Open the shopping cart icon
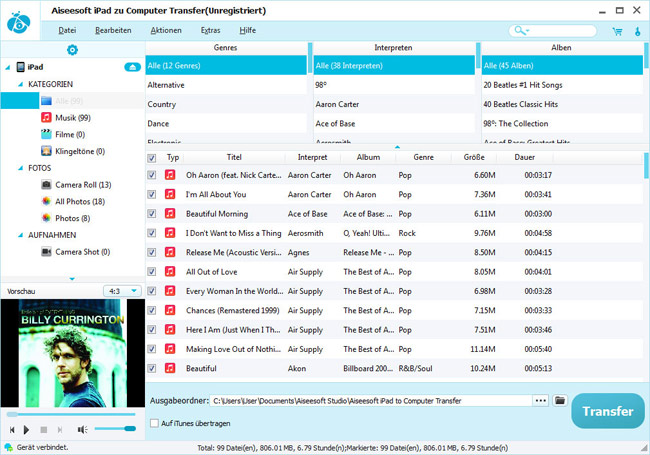Viewport: 650px width, 455px height. [x=617, y=31]
